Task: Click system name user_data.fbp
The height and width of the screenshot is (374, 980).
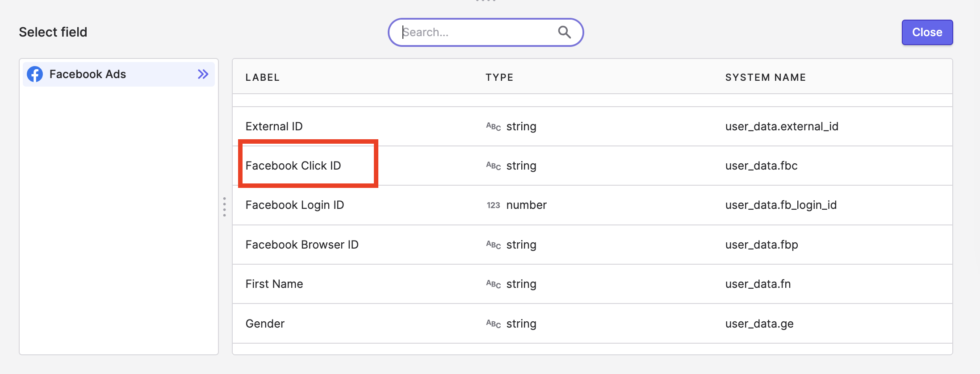Action: pos(762,245)
